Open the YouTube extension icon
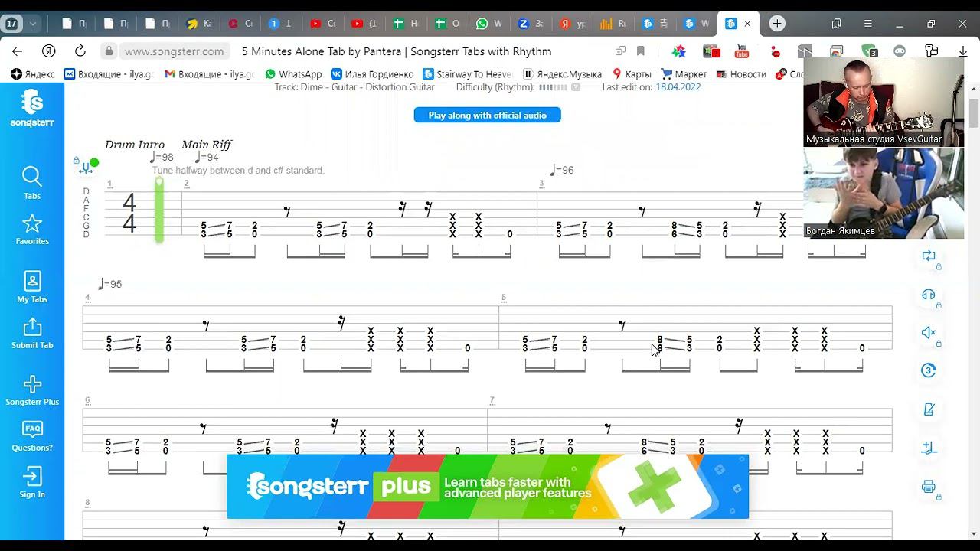 (742, 51)
